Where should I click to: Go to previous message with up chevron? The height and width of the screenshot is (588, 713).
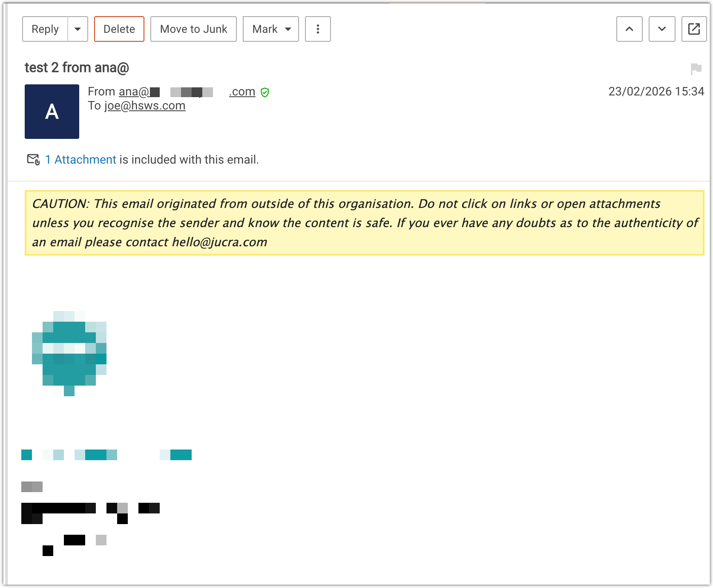point(629,29)
